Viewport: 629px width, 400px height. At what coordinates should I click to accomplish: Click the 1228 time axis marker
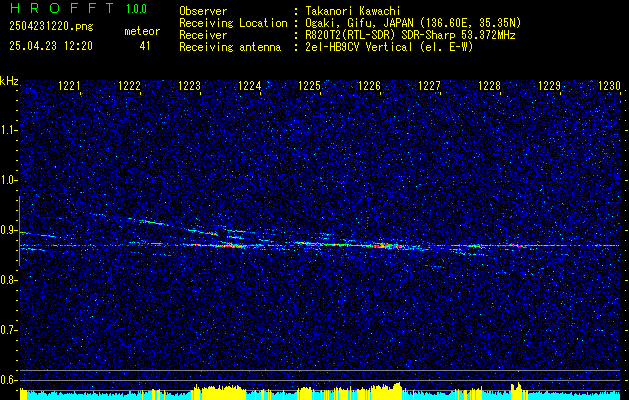489,86
